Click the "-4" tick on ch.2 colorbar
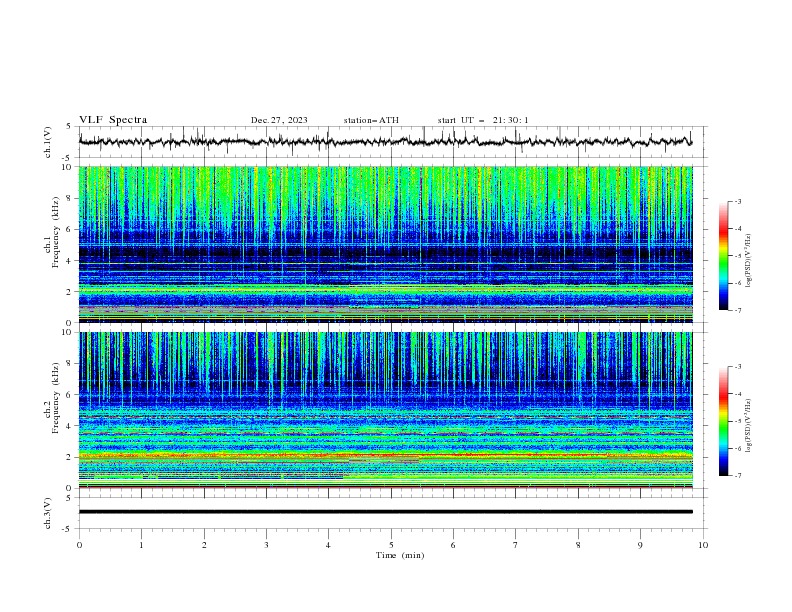Viewport: 792px width, 612px height. point(737,394)
